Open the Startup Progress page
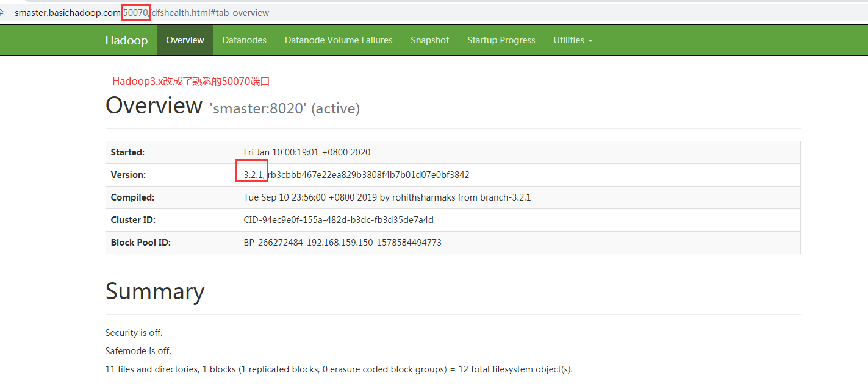This screenshot has height=384, width=868. coord(501,40)
